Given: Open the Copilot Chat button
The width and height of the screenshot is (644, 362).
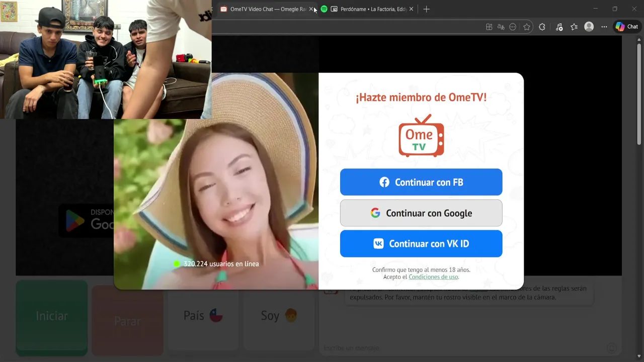Looking at the screenshot, I should click(627, 27).
